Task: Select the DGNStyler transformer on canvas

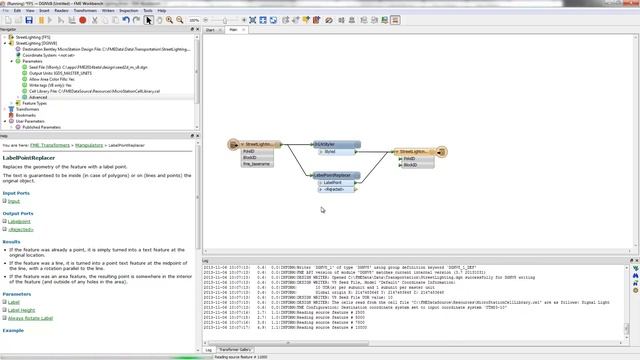Action: coord(336,144)
